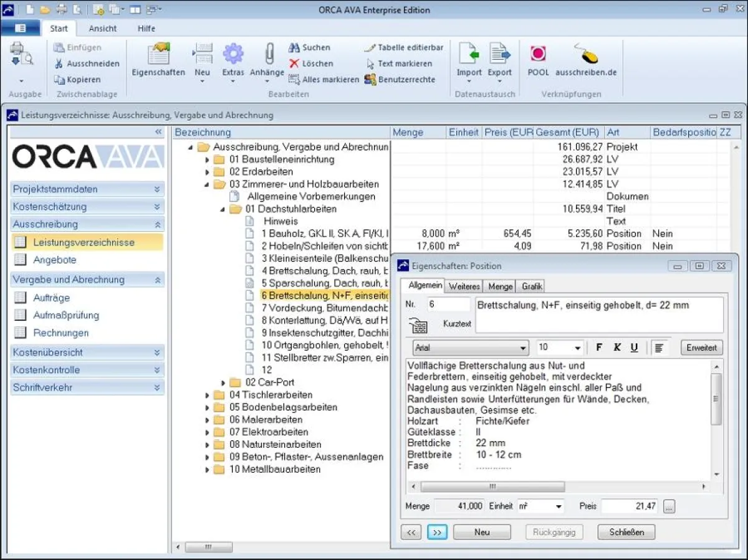Select the Neu icon in the ribbon
Screen dimensions: 748x560
201,59
